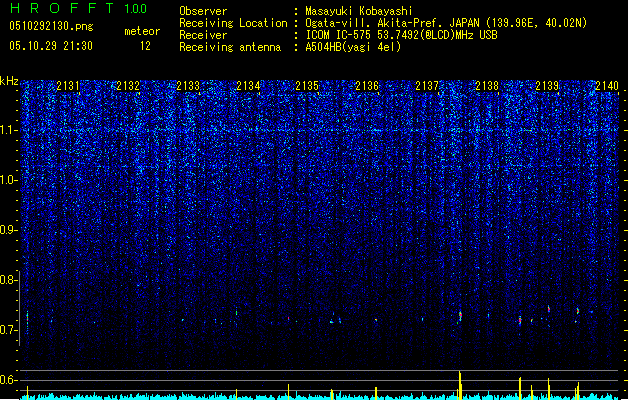Click the meteor count 12
Image resolution: width=629 pixels, height=400 pixels.
[145, 46]
